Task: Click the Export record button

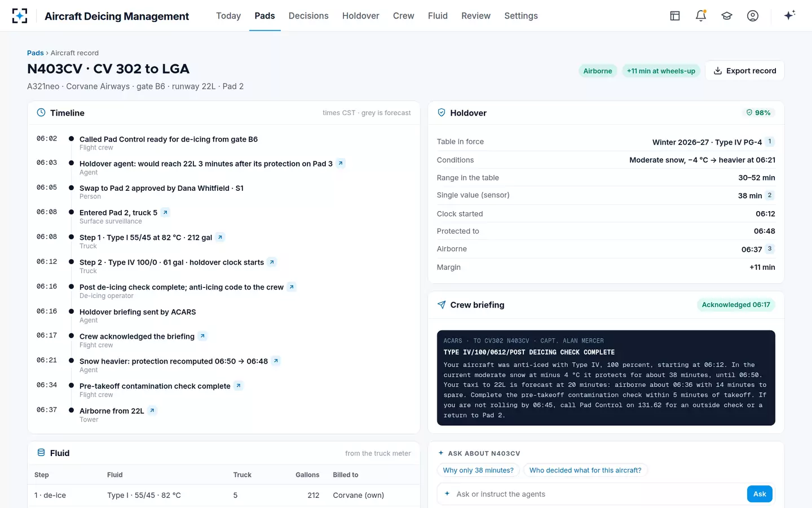Action: (744, 71)
